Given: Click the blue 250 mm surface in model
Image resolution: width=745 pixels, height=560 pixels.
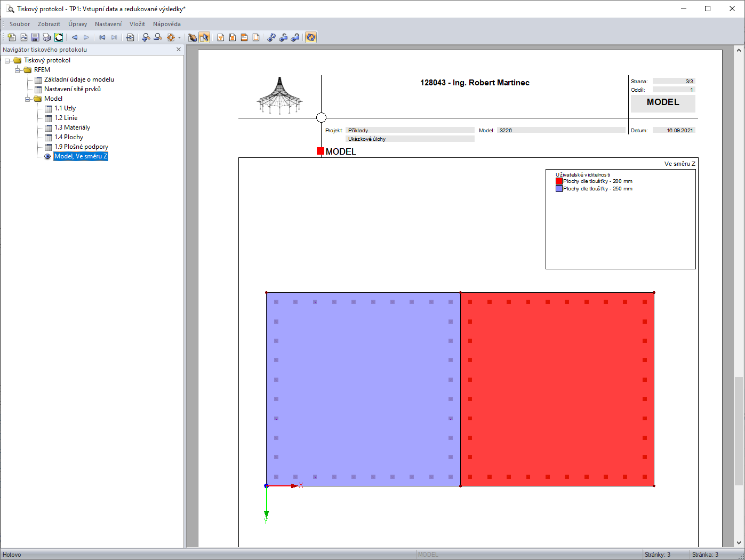Looking at the screenshot, I should tap(363, 389).
